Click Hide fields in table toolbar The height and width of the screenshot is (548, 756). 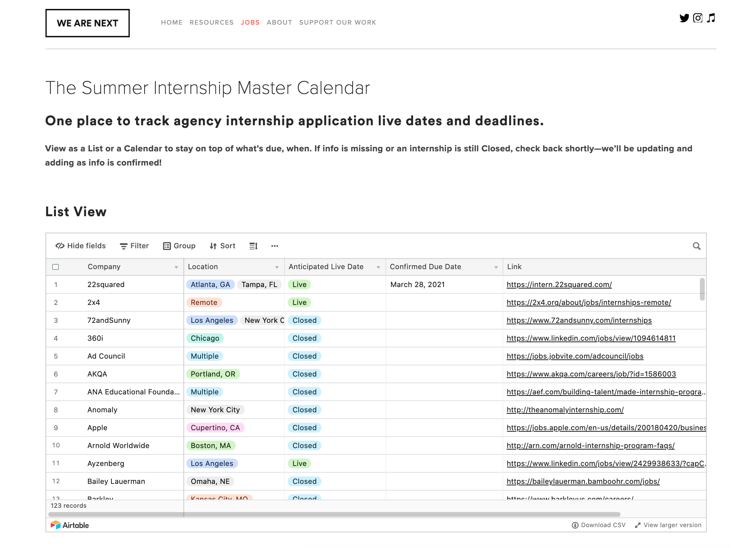pyautogui.click(x=81, y=246)
